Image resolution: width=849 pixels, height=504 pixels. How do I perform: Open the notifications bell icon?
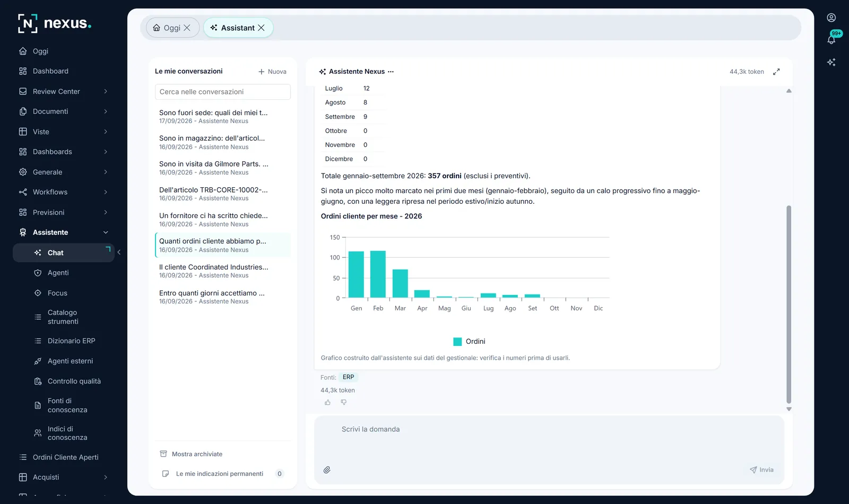coord(831,40)
